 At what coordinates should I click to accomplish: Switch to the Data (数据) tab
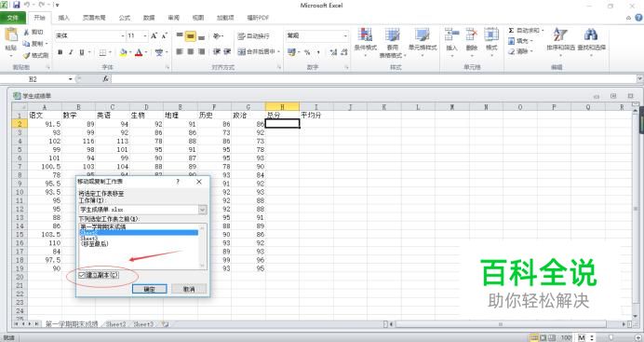(x=149, y=18)
